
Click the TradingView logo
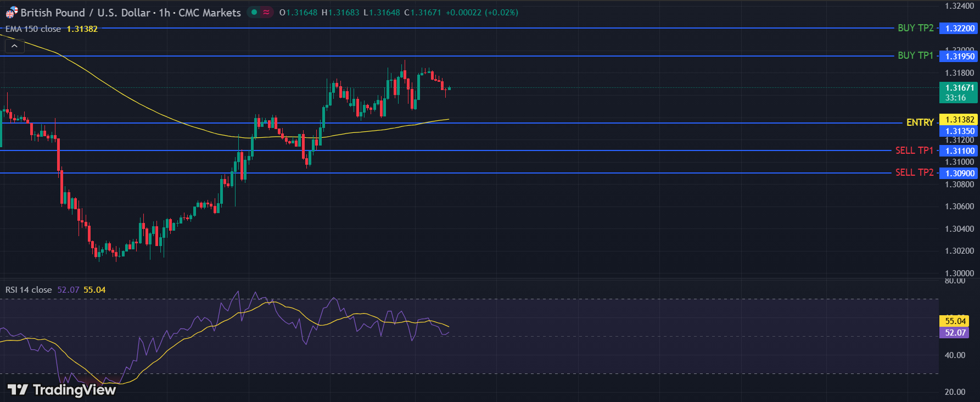click(61, 390)
